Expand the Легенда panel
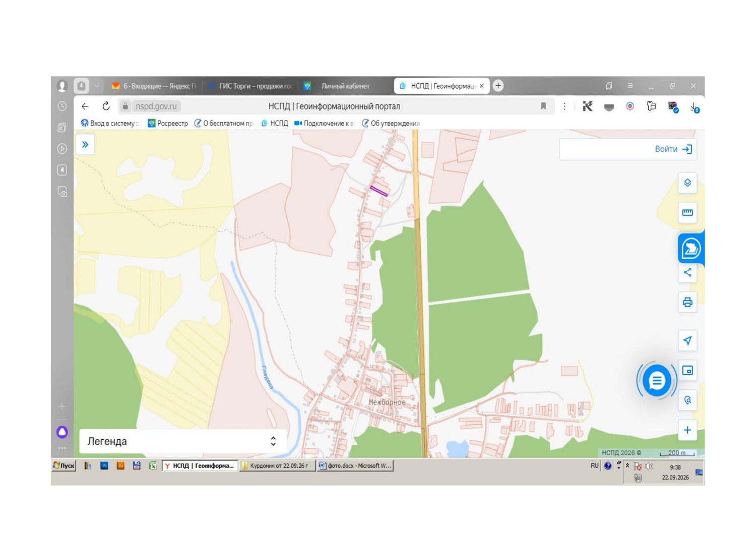Image resolution: width=756 pixels, height=535 pixels. [x=183, y=441]
